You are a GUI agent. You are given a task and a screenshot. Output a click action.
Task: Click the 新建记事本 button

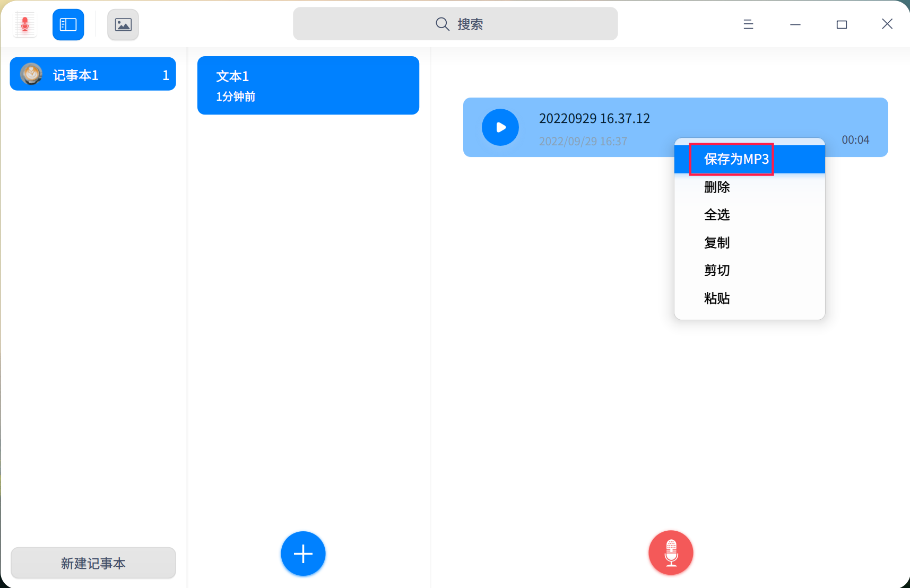coord(93,563)
